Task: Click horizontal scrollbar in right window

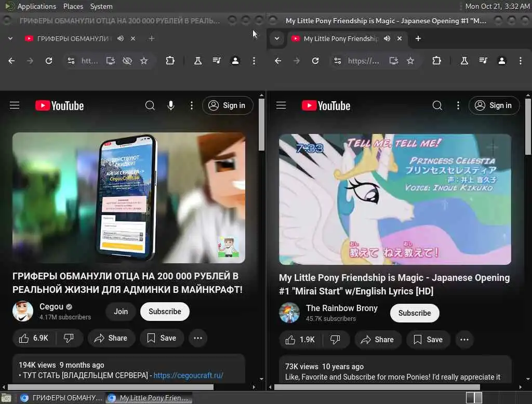Action: tap(377, 387)
